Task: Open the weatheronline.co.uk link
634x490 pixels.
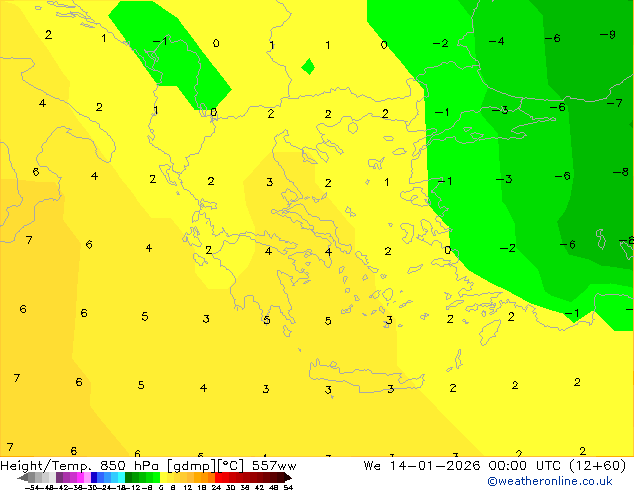Action: click(x=549, y=481)
